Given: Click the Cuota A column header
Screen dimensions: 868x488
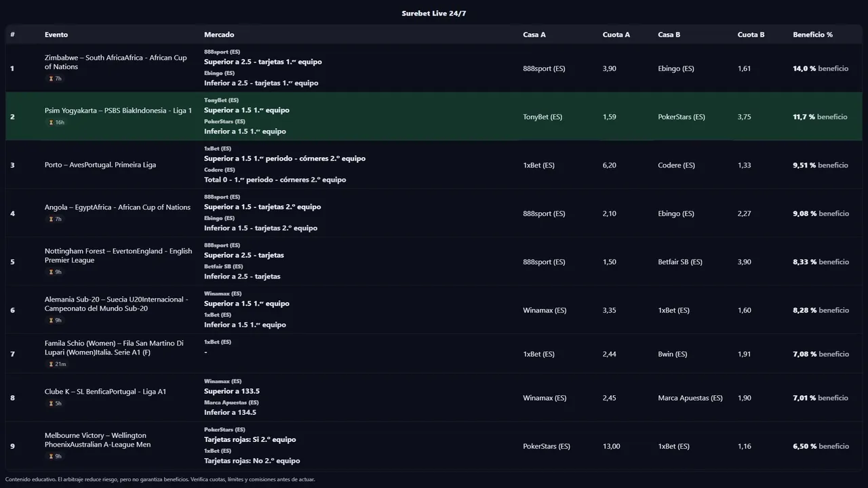Looking at the screenshot, I should 616,35.
